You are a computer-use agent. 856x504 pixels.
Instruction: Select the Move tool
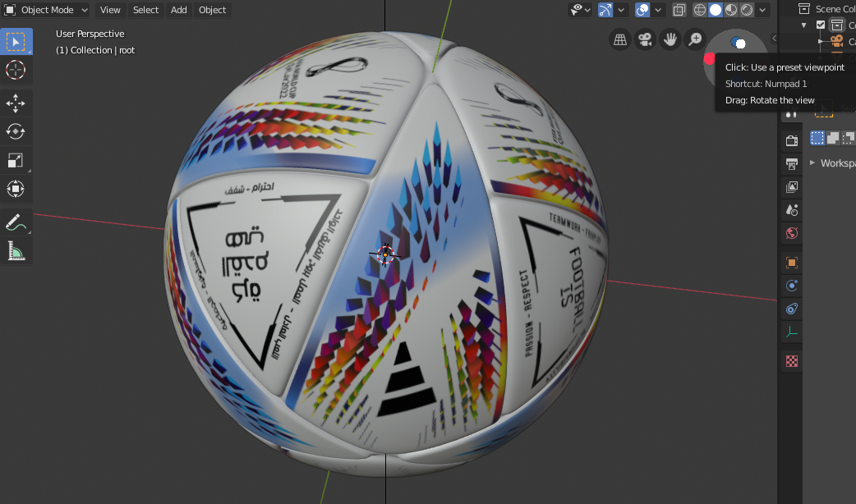click(x=16, y=103)
